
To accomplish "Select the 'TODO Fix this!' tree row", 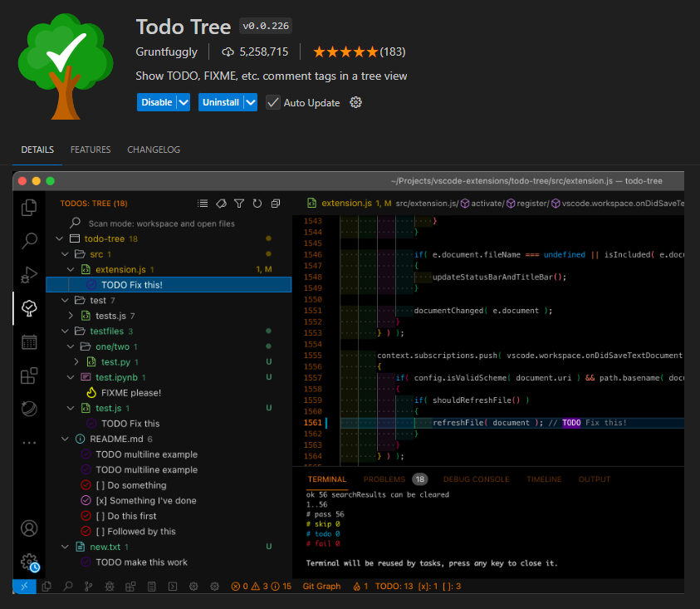I will (169, 285).
